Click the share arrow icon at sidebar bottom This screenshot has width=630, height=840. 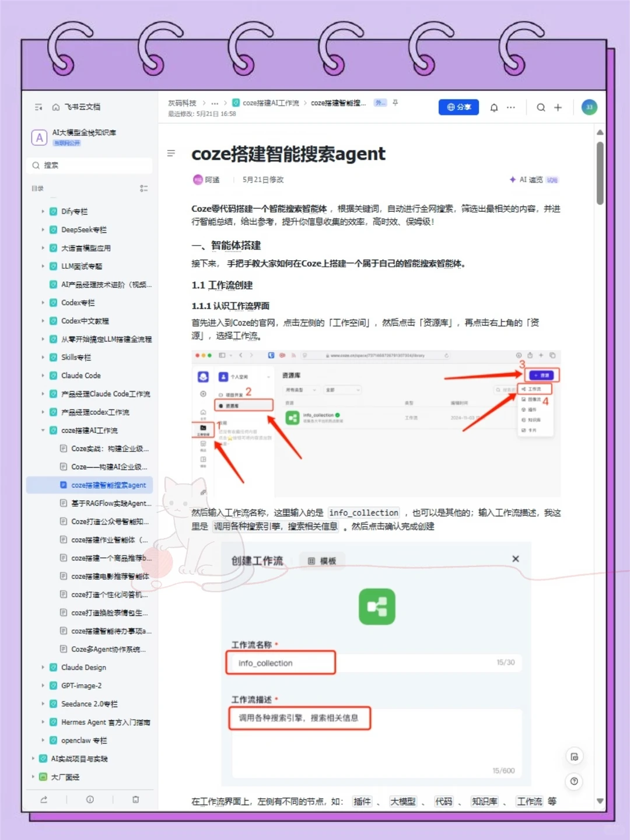(x=44, y=800)
